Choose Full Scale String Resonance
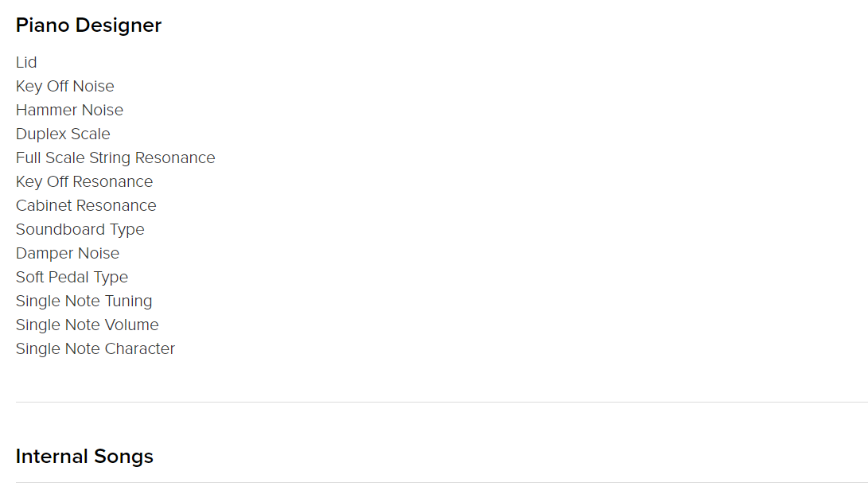This screenshot has width=868, height=498. (115, 158)
